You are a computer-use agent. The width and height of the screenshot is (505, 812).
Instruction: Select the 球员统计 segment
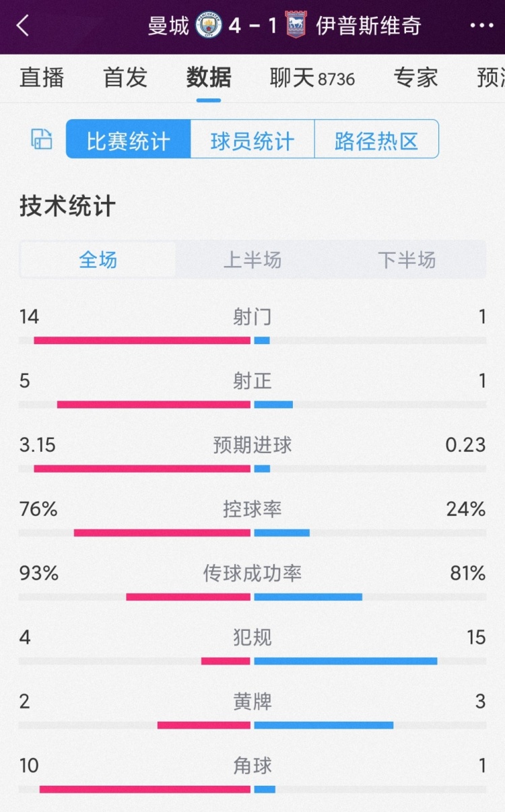[252, 139]
